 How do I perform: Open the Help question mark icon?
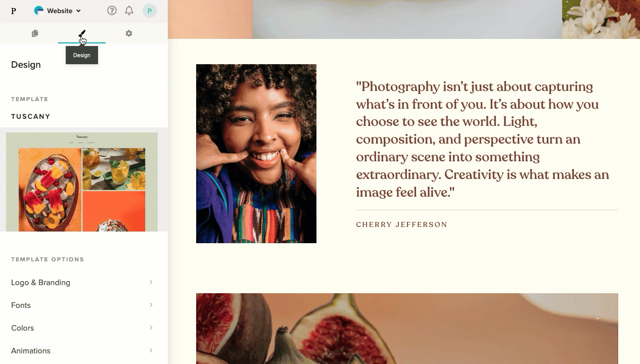(x=112, y=11)
